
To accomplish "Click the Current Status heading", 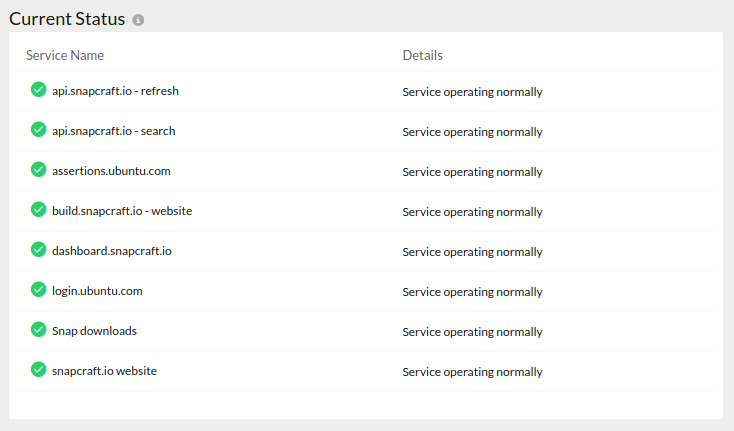I will click(67, 19).
